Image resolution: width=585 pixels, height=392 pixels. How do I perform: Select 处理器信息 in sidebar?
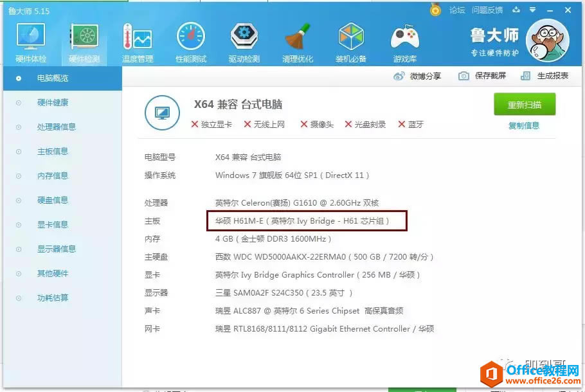[x=62, y=127]
